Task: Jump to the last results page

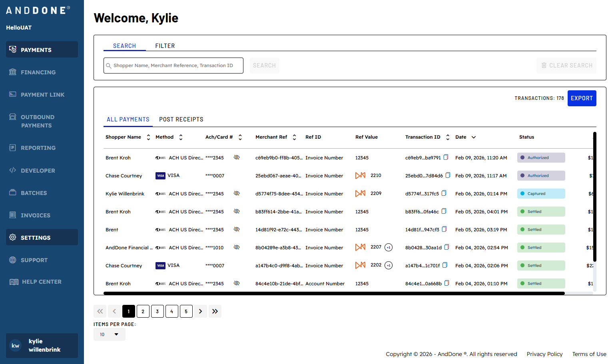Action: coord(215,311)
